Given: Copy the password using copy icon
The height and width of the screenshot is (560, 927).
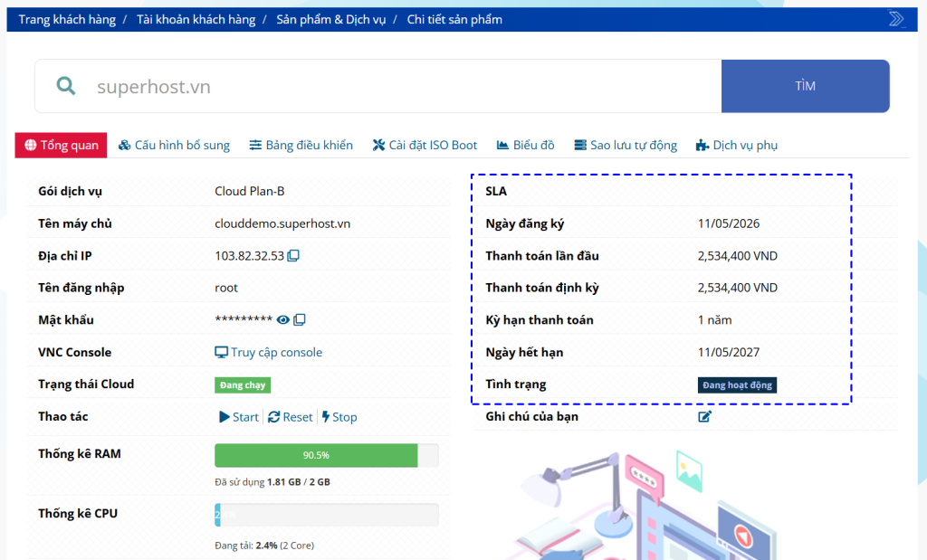Looking at the screenshot, I should tap(300, 319).
